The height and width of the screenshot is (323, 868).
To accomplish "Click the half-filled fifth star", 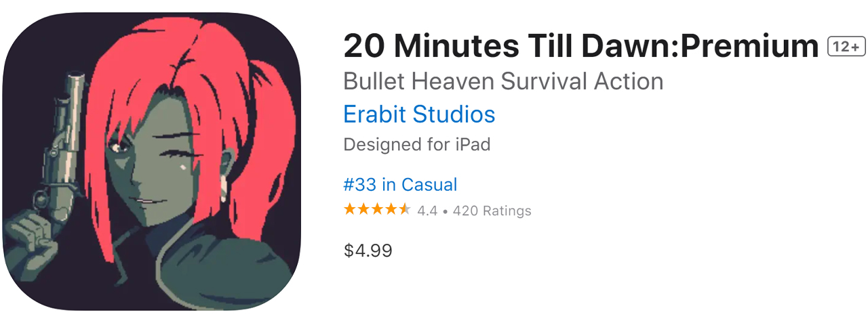I will (x=404, y=209).
